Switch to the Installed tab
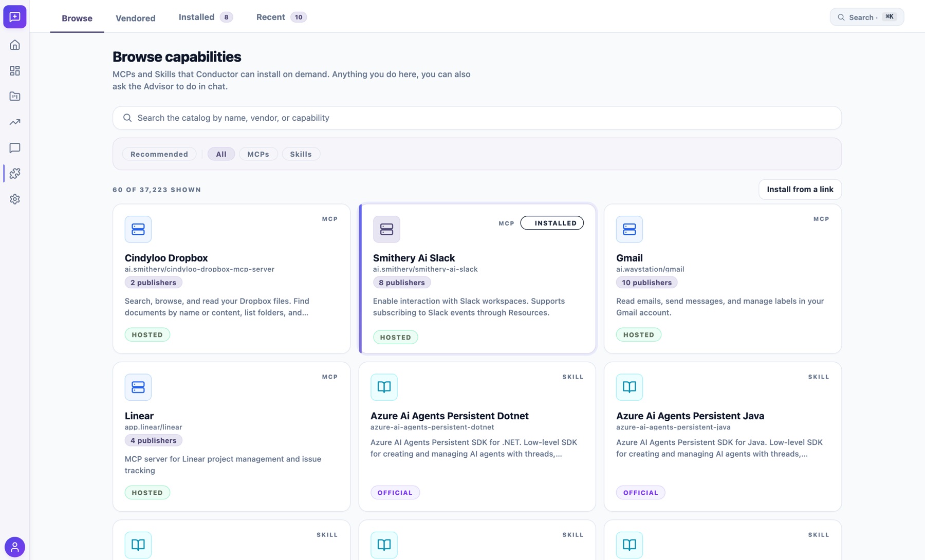Viewport: 925px width, 560px height. 206,17
